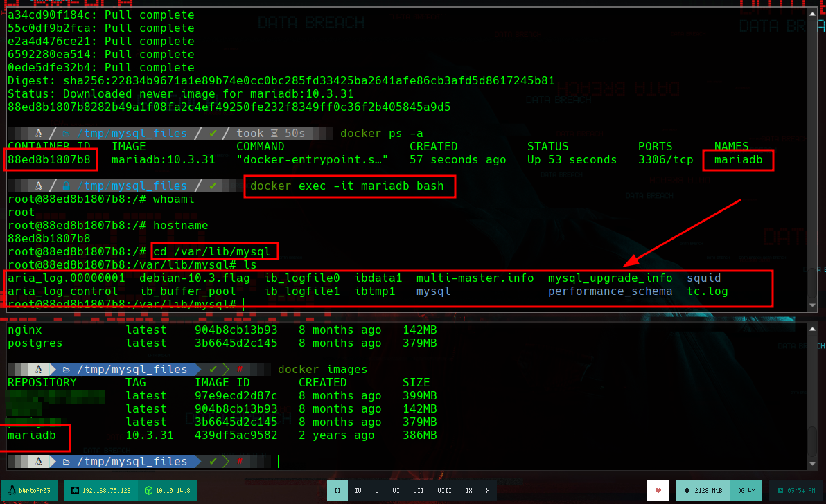Click the b4rtoFr33 user module
826x504 pixels.
tap(30, 490)
